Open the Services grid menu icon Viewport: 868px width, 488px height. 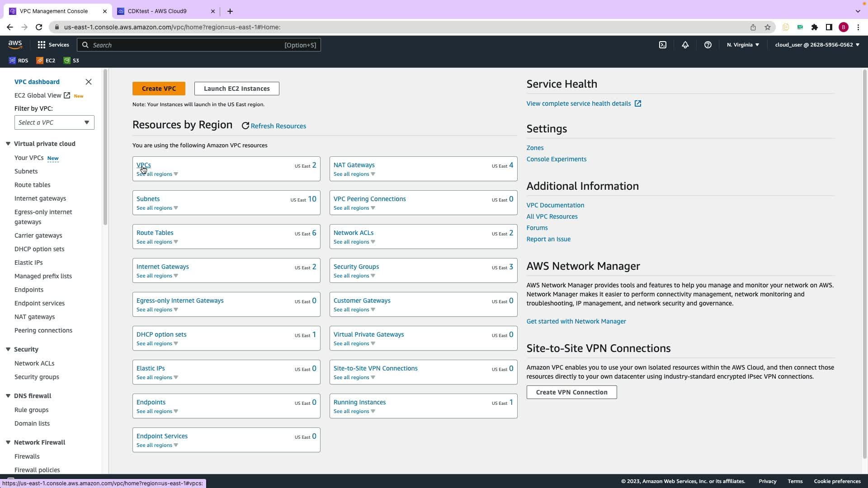point(42,45)
